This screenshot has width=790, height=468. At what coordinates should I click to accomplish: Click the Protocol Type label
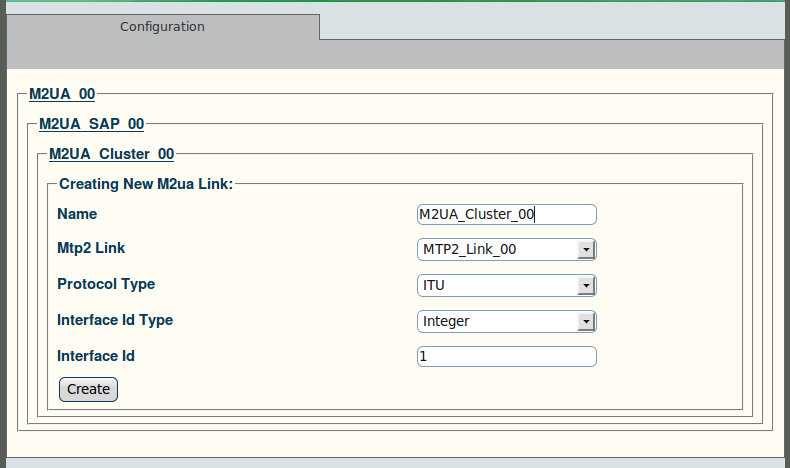click(x=106, y=284)
